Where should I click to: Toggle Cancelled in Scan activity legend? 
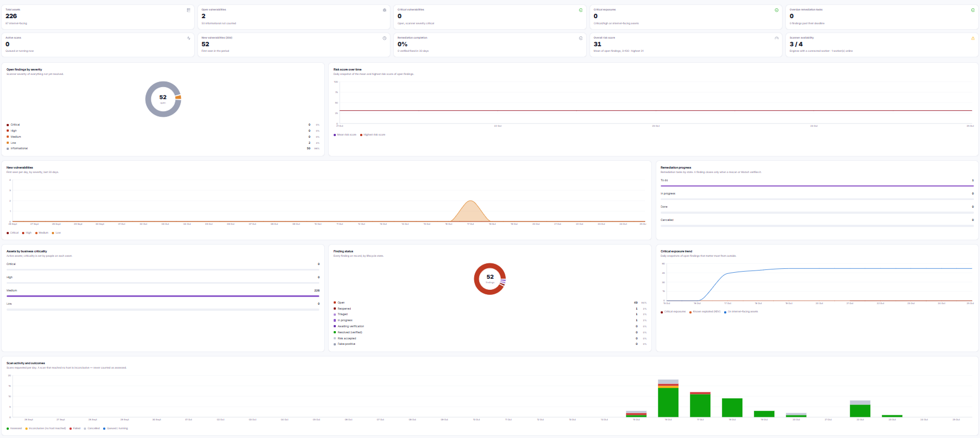(x=92, y=429)
